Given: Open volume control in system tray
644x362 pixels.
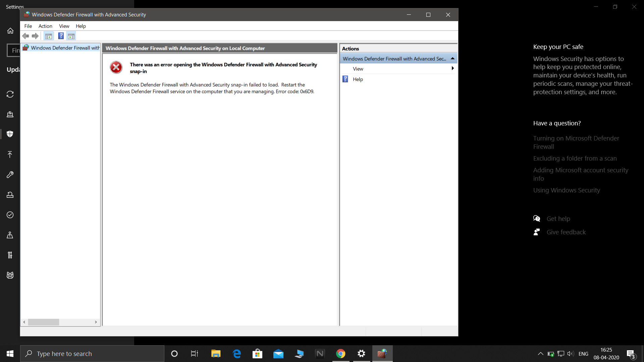Looking at the screenshot, I should (571, 354).
